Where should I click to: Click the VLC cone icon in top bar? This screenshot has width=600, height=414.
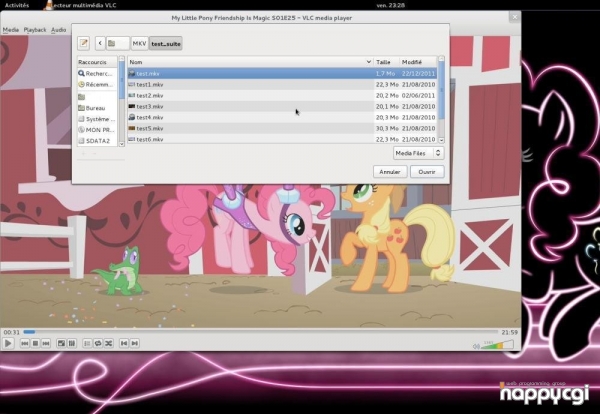click(49, 5)
